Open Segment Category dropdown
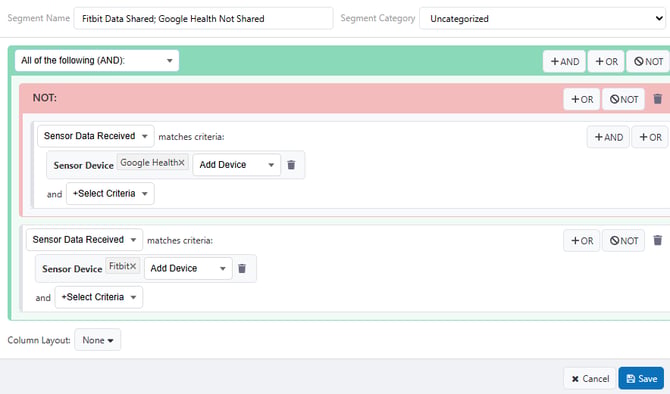This screenshot has width=670, height=394. (x=544, y=19)
